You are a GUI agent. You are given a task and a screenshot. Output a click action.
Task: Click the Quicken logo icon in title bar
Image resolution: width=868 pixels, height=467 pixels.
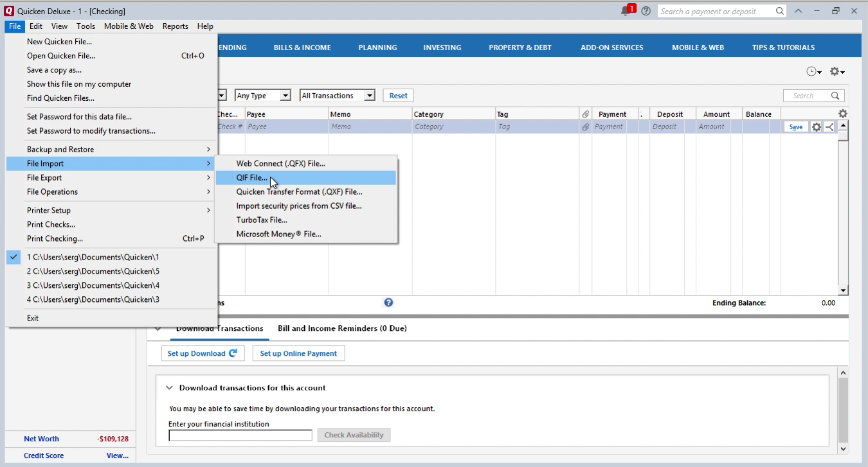(x=9, y=11)
